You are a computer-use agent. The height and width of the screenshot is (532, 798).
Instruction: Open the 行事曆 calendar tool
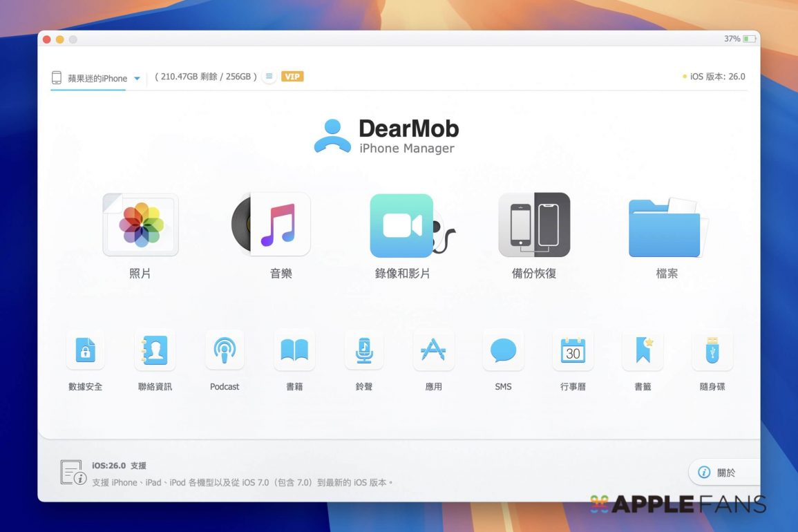573,351
